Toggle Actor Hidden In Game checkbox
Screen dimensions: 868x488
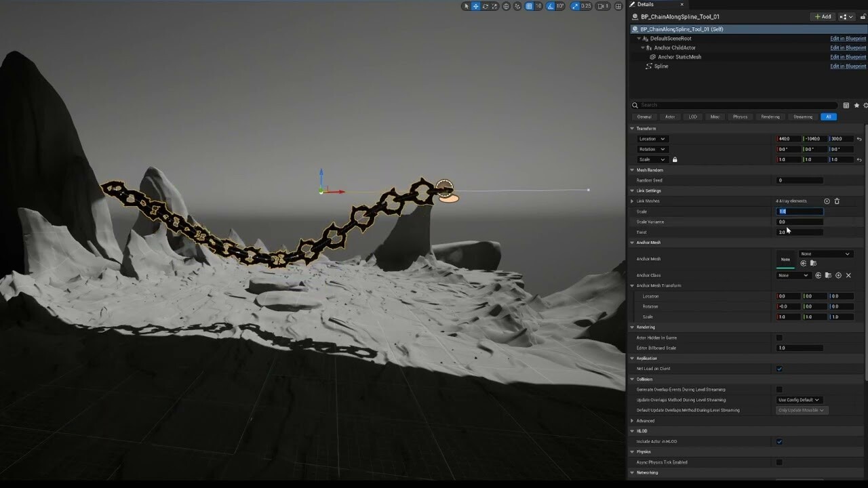[x=779, y=338]
